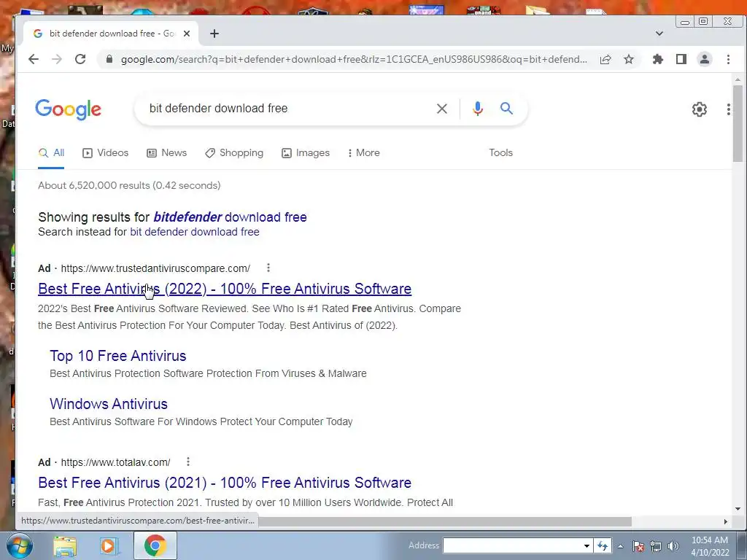Viewport: 747px width, 560px height.
Task: Close the bit defender download tab
Action: click(x=187, y=34)
